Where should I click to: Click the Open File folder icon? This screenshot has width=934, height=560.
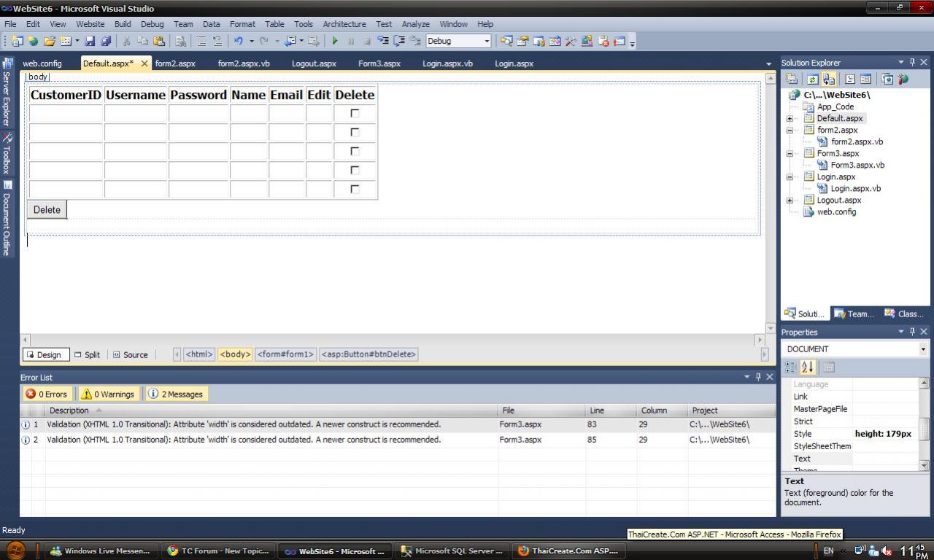click(50, 42)
